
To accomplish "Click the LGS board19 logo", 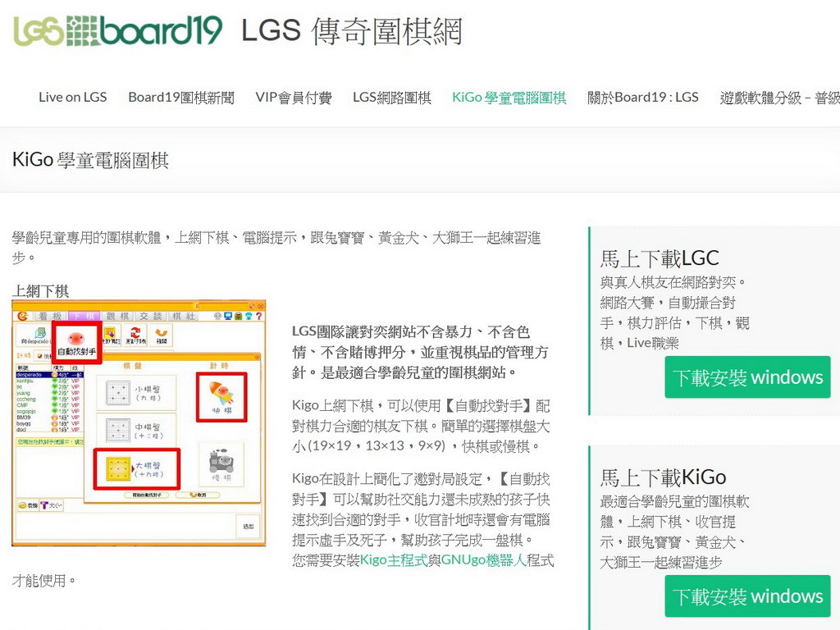I will click(118, 30).
